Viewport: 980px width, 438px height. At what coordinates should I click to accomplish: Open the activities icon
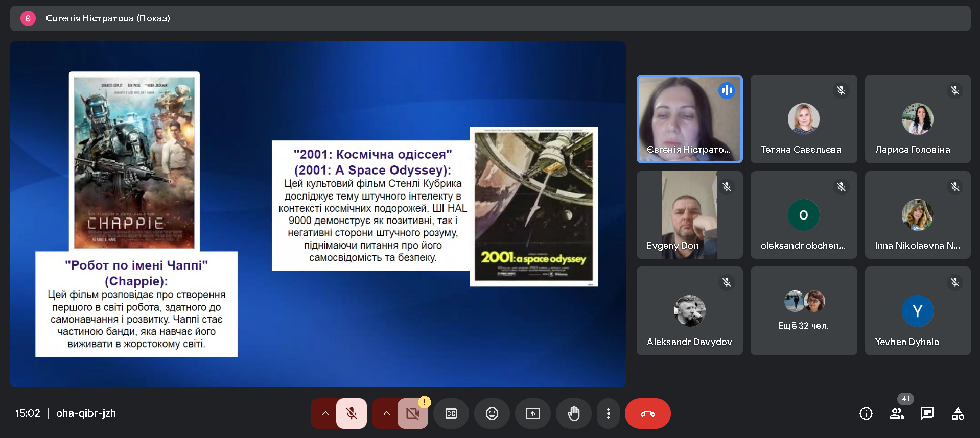pyautogui.click(x=958, y=413)
